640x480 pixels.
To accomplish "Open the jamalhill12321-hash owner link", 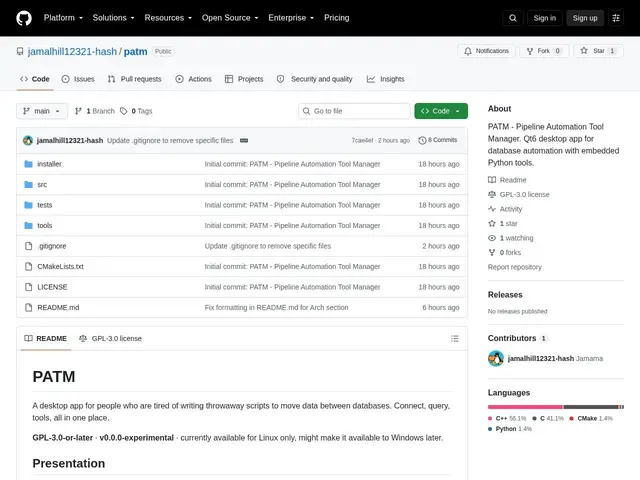I will (x=72, y=51).
